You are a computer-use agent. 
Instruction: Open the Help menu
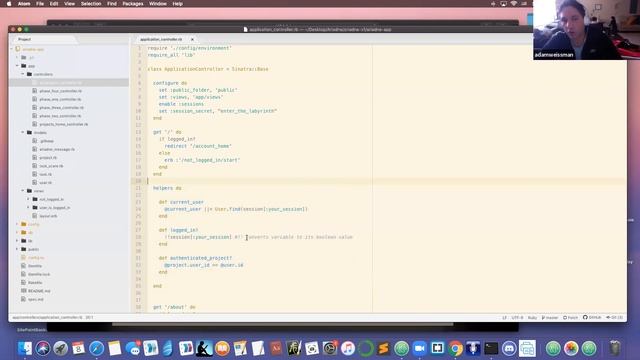(177, 4)
